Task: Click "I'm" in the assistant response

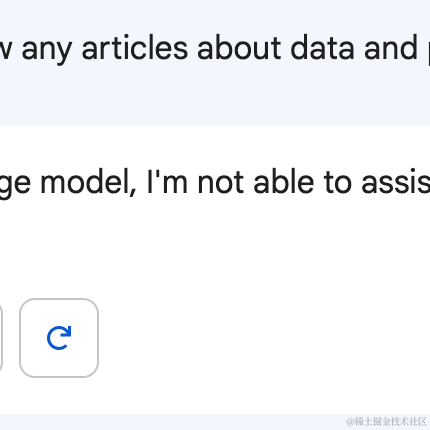Action: tap(167, 183)
